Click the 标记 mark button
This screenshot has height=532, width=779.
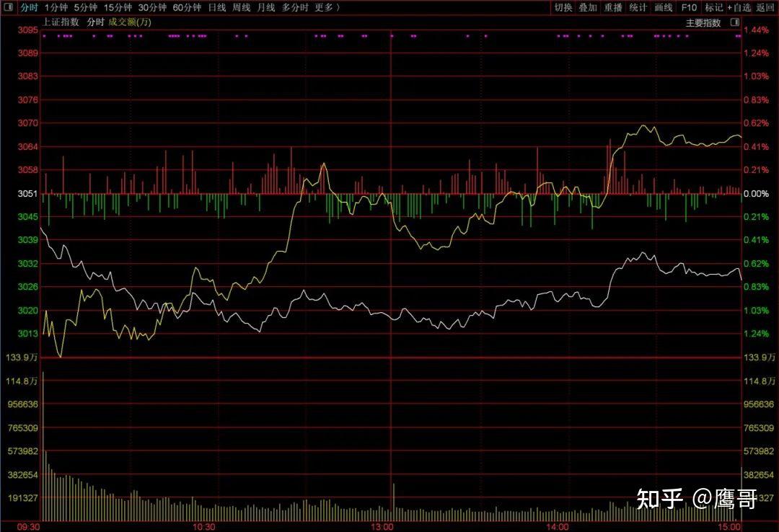click(714, 7)
